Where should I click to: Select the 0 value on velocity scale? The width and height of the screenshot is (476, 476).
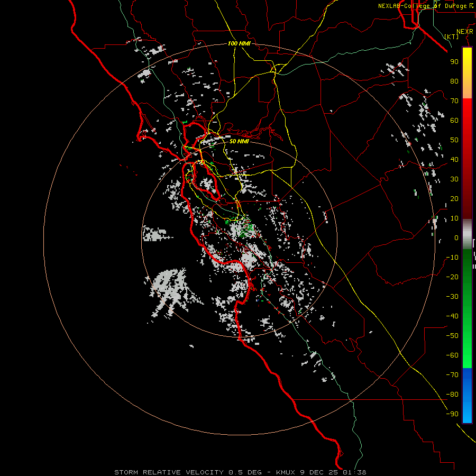point(456,238)
